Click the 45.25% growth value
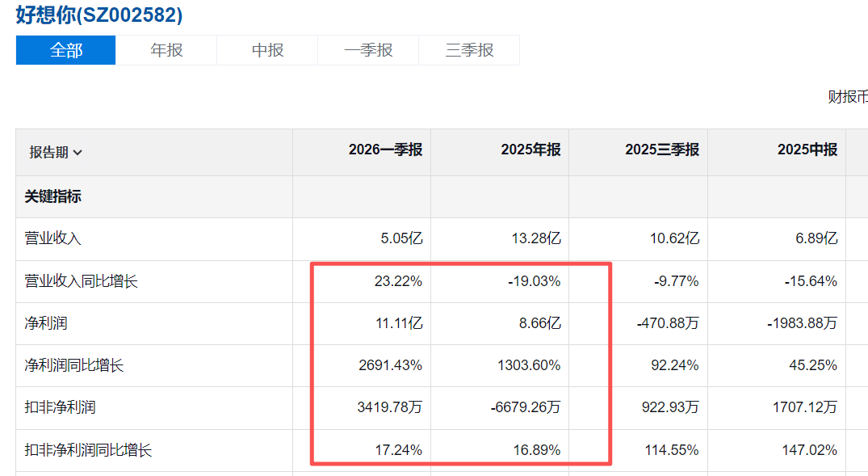The image size is (868, 476). tap(813, 366)
